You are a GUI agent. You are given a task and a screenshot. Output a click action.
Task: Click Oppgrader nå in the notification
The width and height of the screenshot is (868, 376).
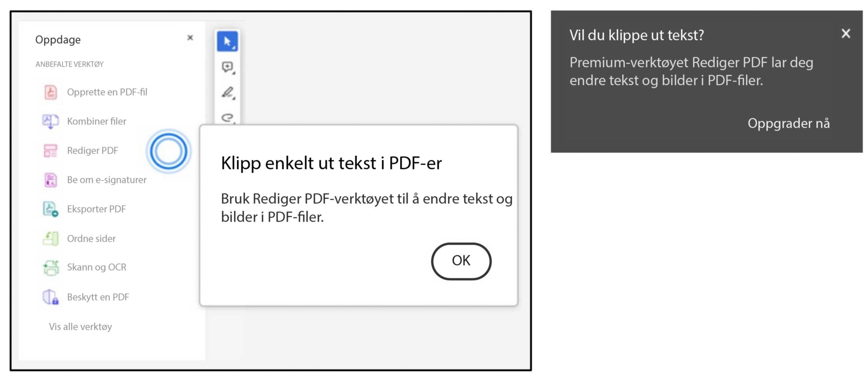click(788, 123)
